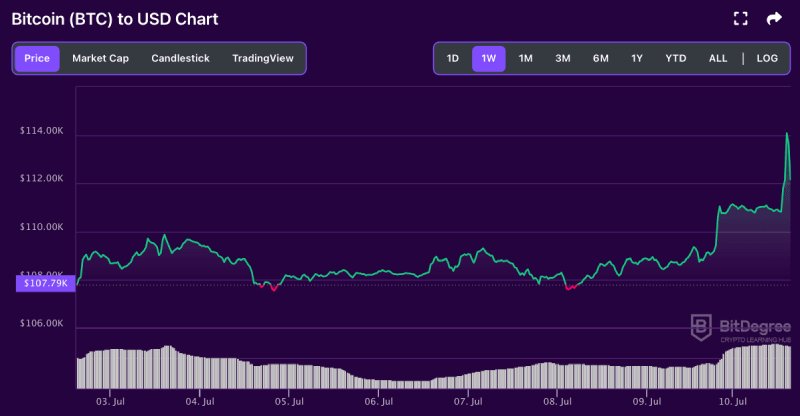Switch to the Candlestick view
The width and height of the screenshot is (800, 416).
pyautogui.click(x=180, y=58)
